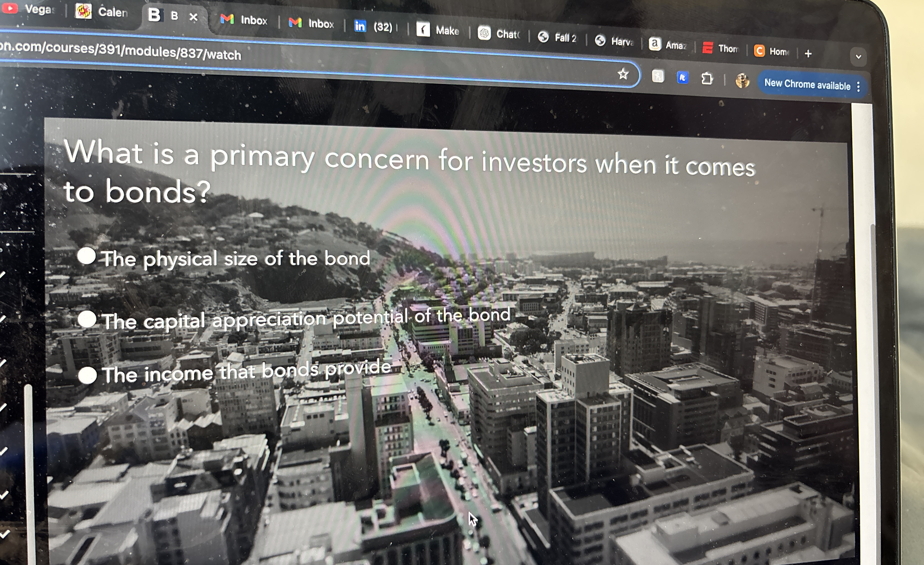This screenshot has width=924, height=565.
Task: Switch to the second Gmail Inbox tab
Action: click(311, 23)
